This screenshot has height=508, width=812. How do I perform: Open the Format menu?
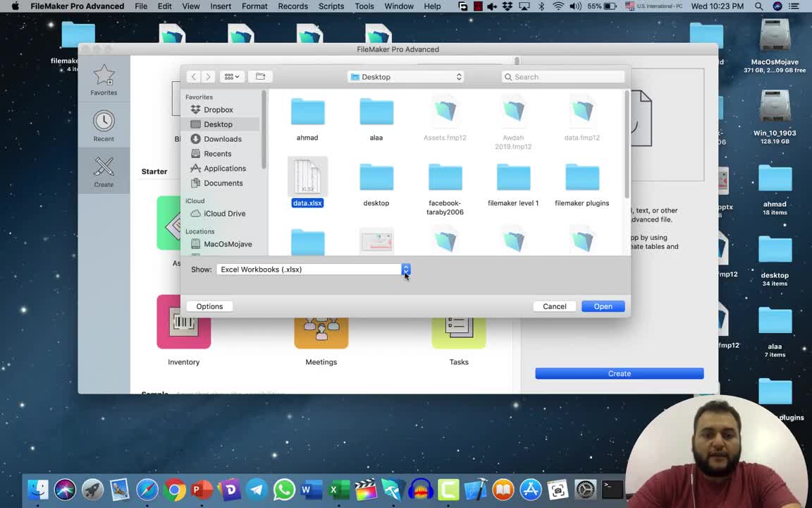click(254, 6)
